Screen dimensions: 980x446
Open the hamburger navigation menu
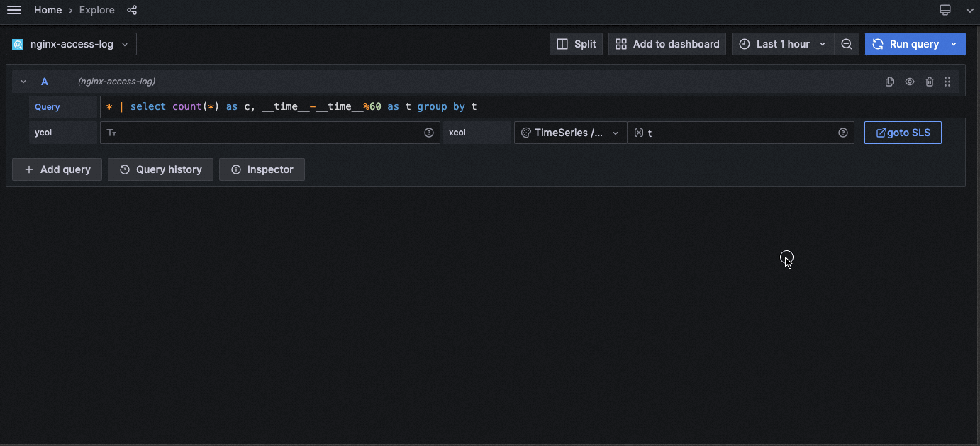[13, 10]
